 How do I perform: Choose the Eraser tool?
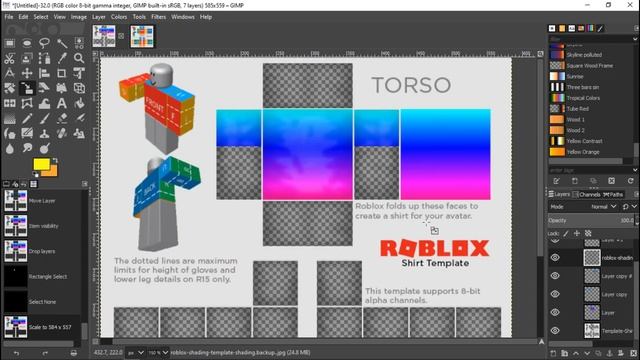62,118
